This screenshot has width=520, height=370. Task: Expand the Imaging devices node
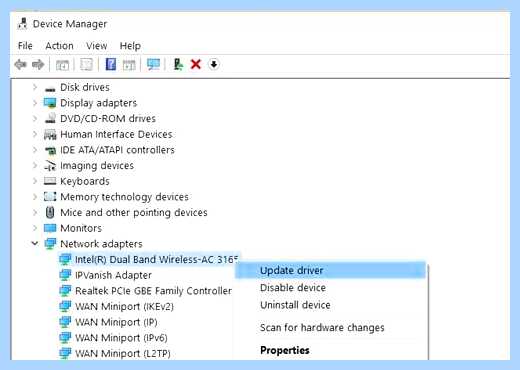35,165
